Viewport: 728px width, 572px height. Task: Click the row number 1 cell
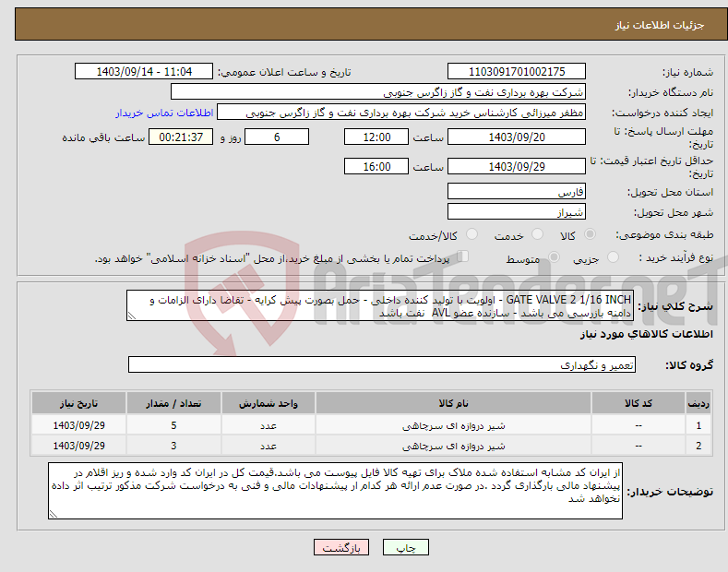pyautogui.click(x=698, y=425)
